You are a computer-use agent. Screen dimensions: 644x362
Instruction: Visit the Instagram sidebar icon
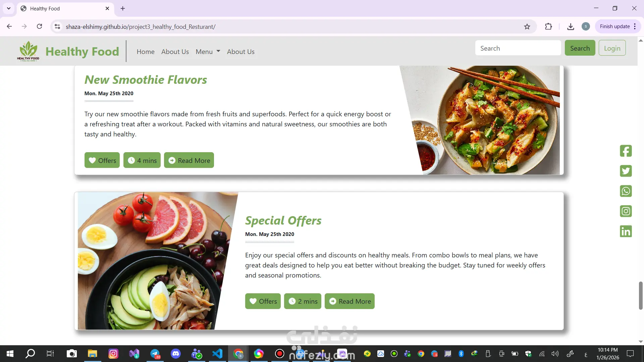coord(626,211)
